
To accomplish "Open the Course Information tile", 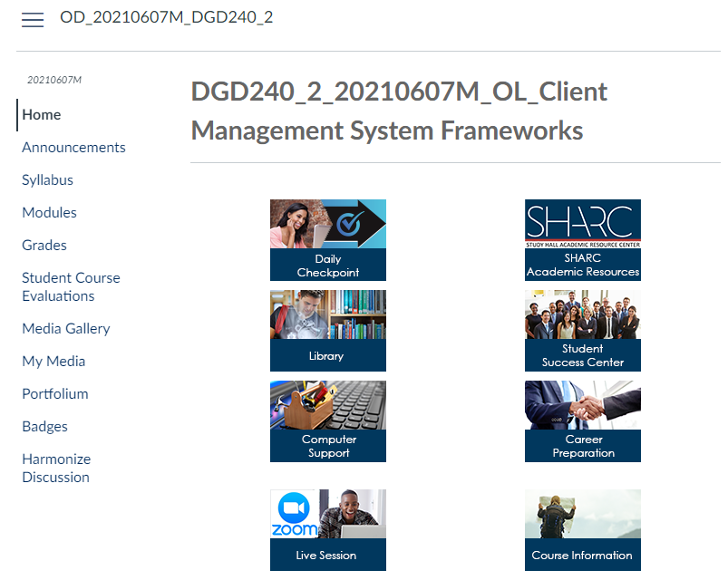I will tap(582, 530).
